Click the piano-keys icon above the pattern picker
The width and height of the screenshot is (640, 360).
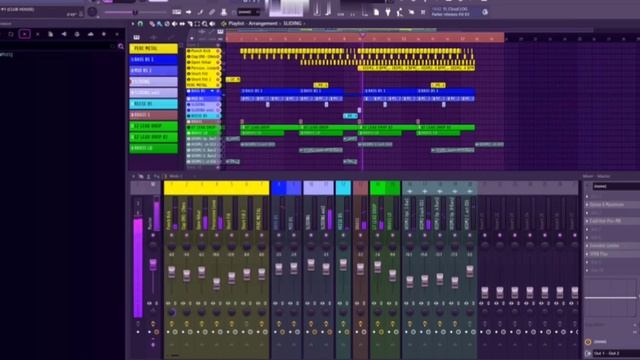click(x=136, y=38)
